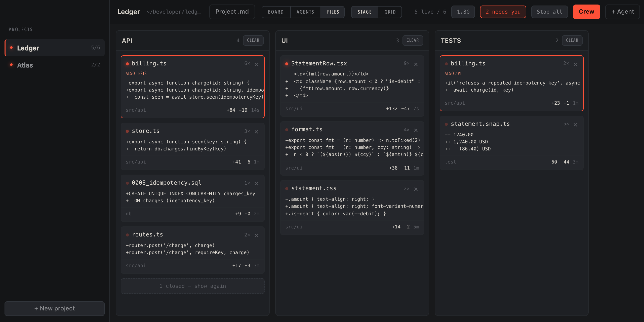Click the status dot next to store.ts
This screenshot has width=644, height=322.
pyautogui.click(x=127, y=131)
